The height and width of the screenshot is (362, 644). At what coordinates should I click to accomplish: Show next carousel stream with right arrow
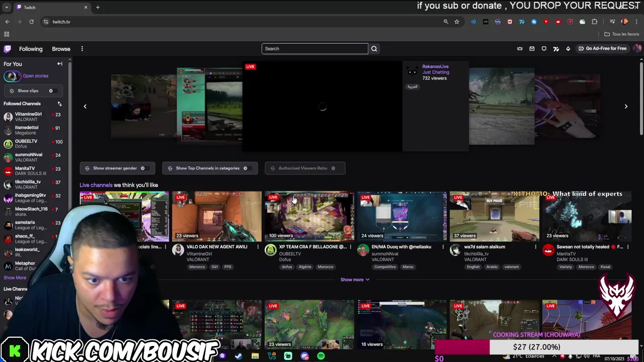626,106
